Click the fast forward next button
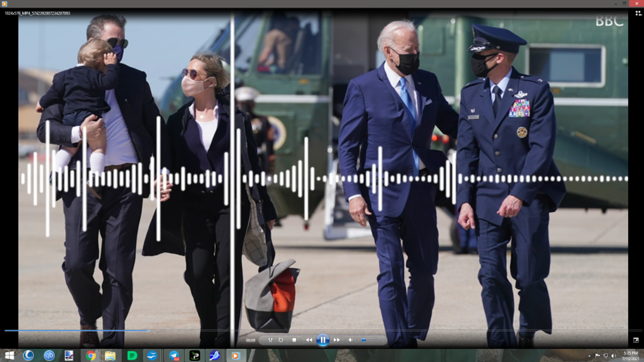This screenshot has height=362, width=644. 337,340
